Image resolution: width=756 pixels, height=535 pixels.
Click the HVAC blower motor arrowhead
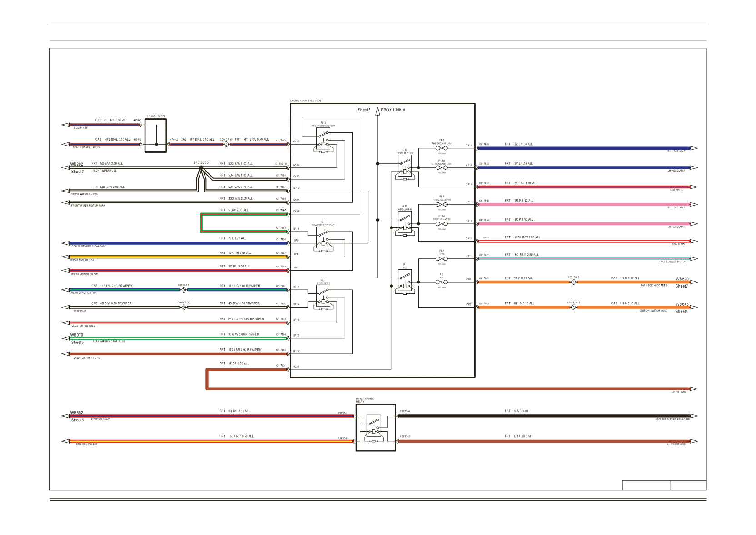pyautogui.click(x=694, y=259)
